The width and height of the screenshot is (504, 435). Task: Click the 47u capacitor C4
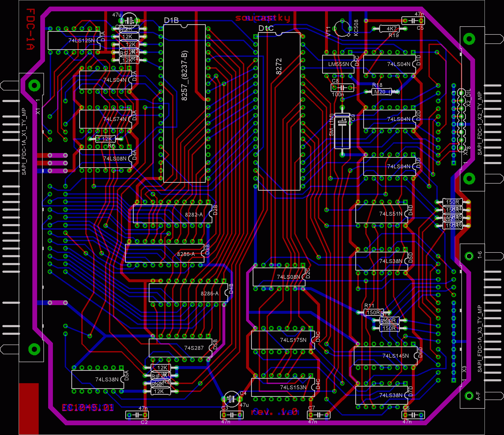pos(232,399)
